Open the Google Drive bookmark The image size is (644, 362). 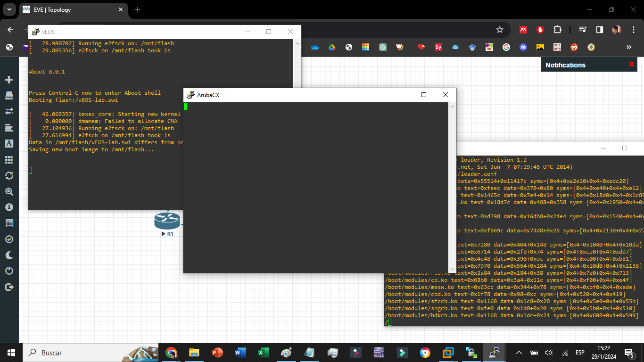(x=332, y=47)
